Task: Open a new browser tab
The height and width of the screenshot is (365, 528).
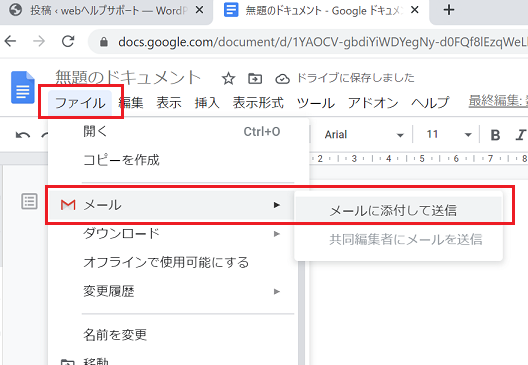Action: [x=449, y=10]
